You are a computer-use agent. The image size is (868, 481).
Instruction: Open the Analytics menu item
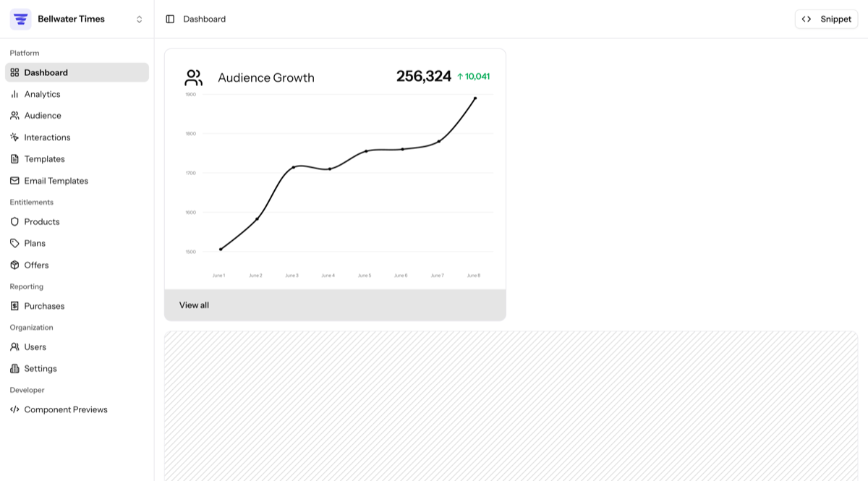(x=77, y=94)
